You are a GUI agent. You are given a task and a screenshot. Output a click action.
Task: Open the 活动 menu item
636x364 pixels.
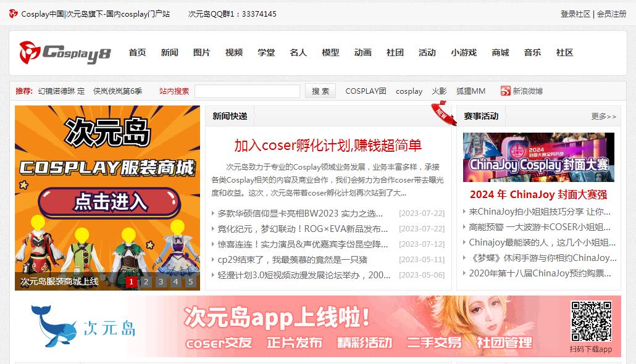click(427, 52)
